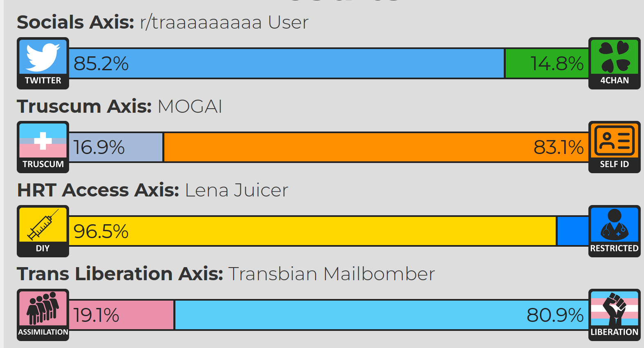644x348 pixels.
Task: Click the Truscum Axis MOGAI heading
Action: (119, 107)
